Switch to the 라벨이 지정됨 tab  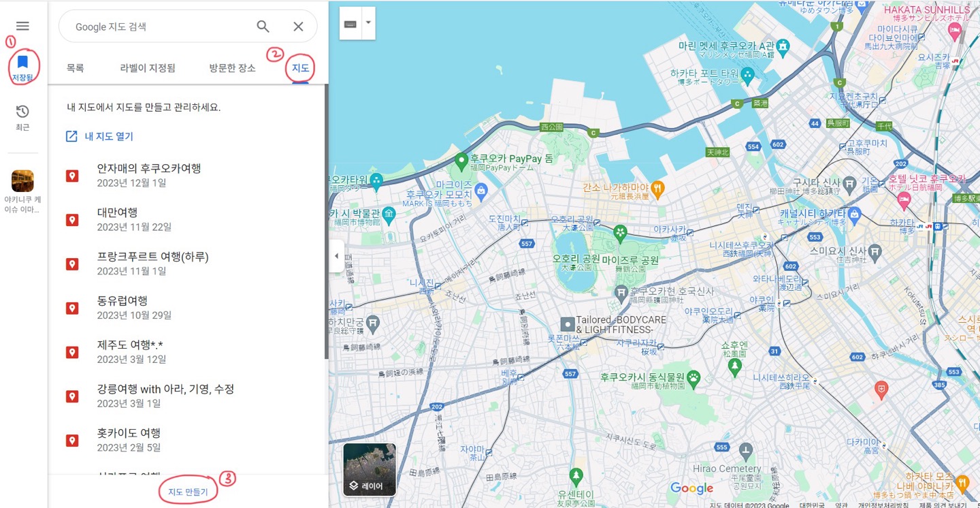click(148, 68)
